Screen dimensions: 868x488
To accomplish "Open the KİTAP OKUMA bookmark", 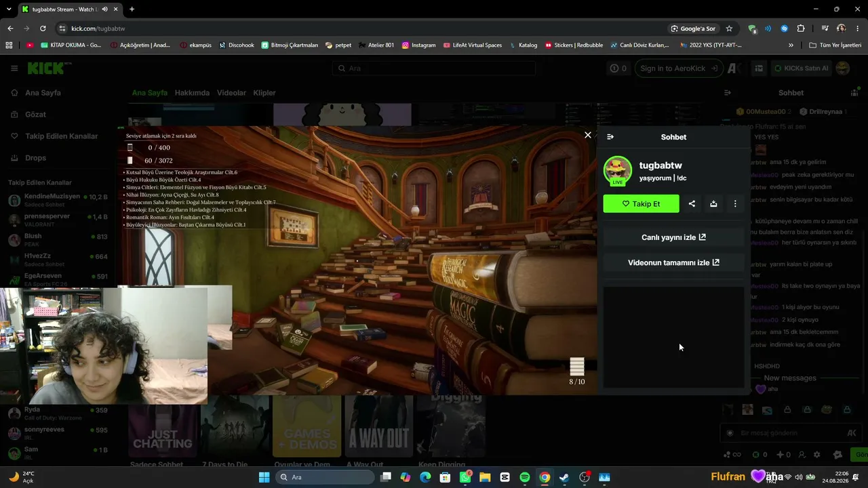I will [71, 45].
